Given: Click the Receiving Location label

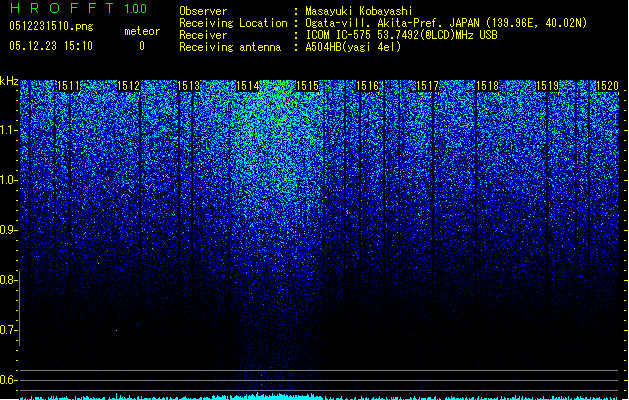Looking at the screenshot, I should (233, 23).
